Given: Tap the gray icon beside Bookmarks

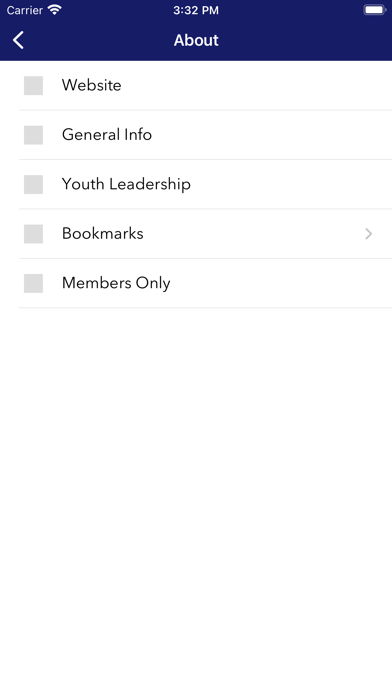Looking at the screenshot, I should pos(33,234).
